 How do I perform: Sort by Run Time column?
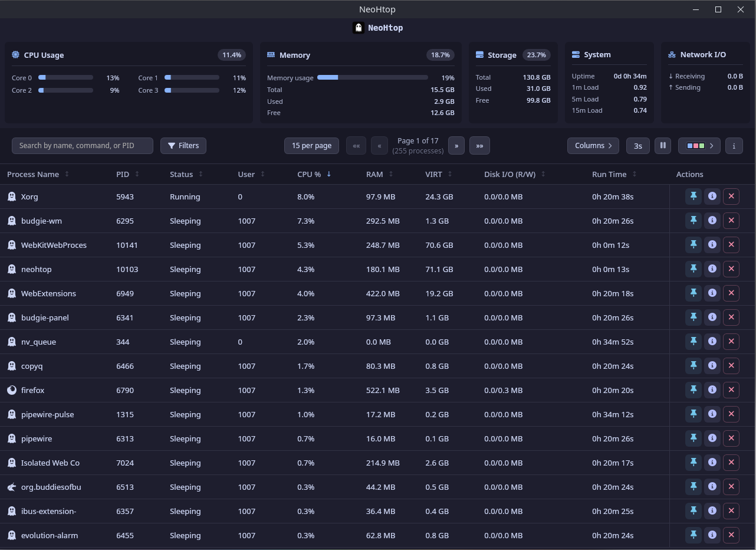coord(614,174)
